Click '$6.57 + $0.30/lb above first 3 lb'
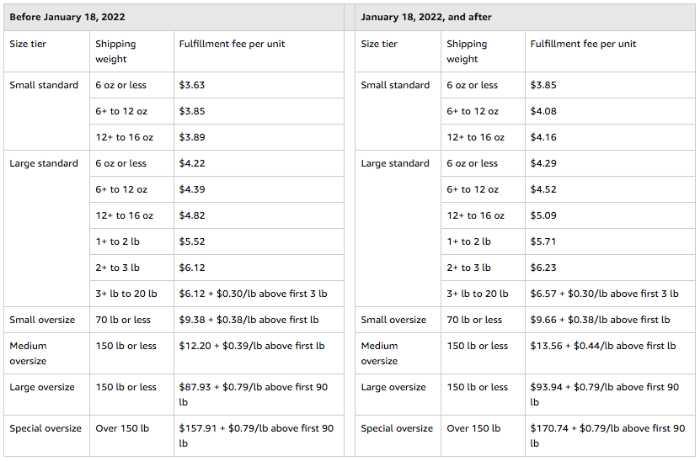700x461 pixels. [604, 294]
